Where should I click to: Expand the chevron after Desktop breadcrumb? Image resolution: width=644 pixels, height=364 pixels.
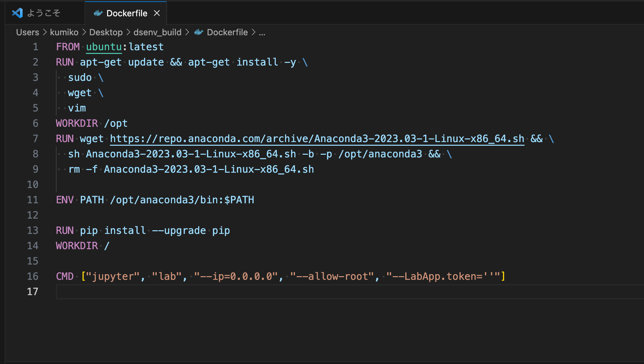[x=128, y=32]
